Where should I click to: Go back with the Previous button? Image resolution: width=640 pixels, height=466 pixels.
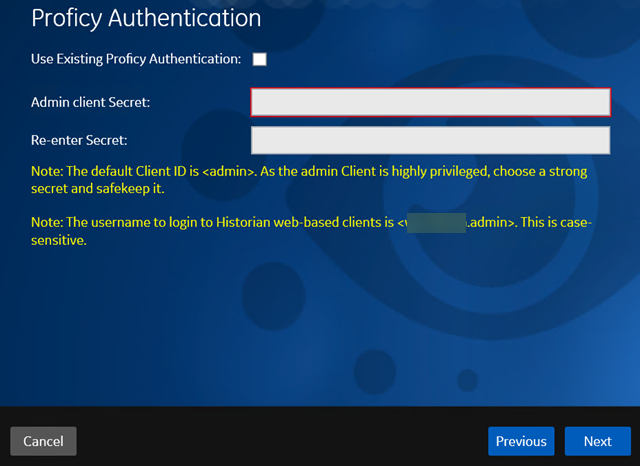pyautogui.click(x=521, y=441)
